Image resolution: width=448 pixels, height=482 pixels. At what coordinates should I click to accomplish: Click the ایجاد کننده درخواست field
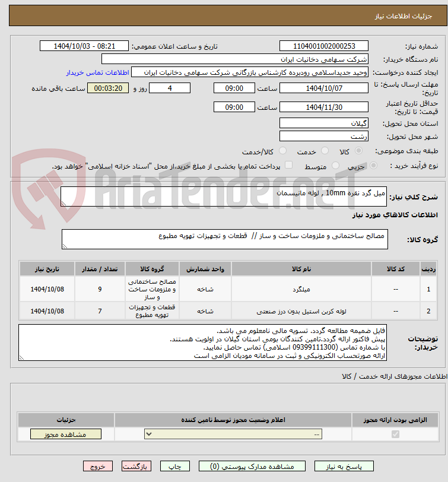pyautogui.click(x=250, y=72)
